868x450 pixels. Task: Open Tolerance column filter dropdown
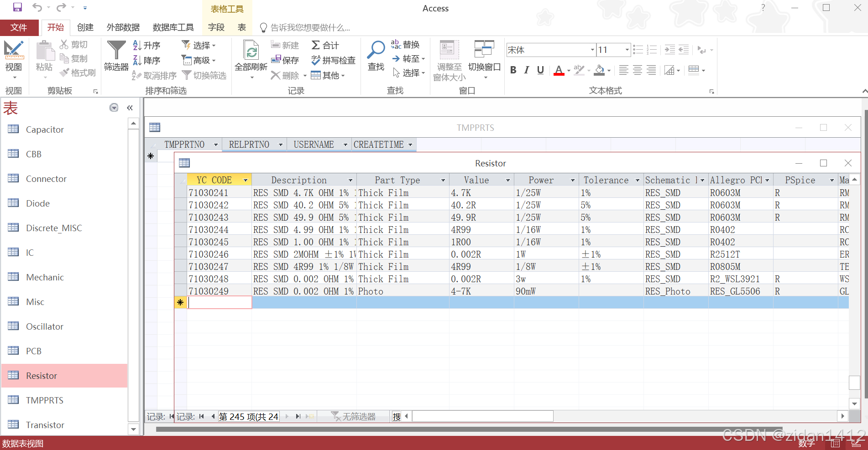tap(638, 180)
